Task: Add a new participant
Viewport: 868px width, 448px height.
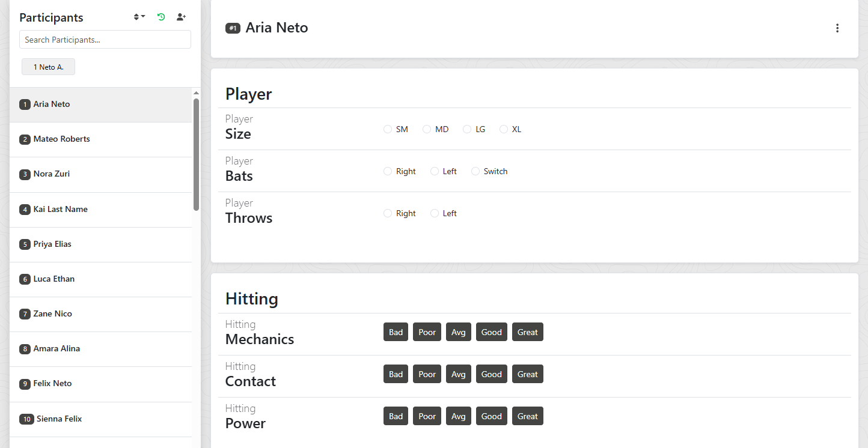Action: pyautogui.click(x=181, y=17)
